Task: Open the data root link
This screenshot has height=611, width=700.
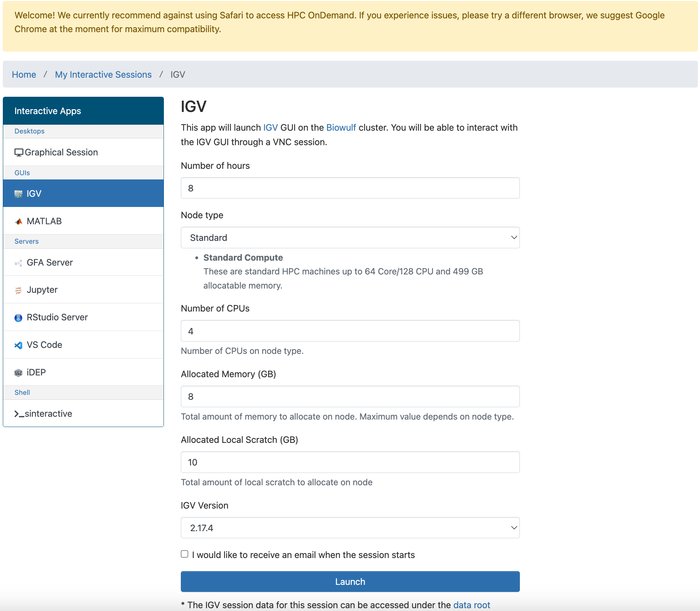Action: 471,605
